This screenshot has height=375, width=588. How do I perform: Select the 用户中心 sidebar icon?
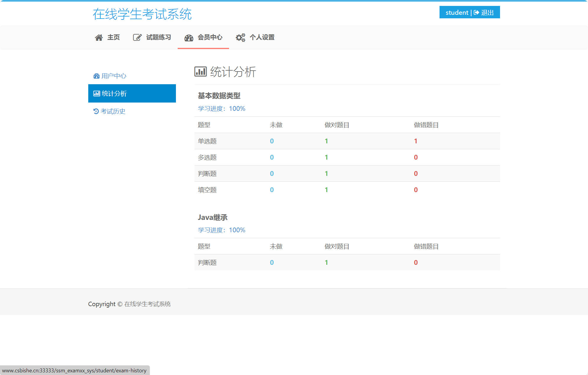click(x=96, y=76)
